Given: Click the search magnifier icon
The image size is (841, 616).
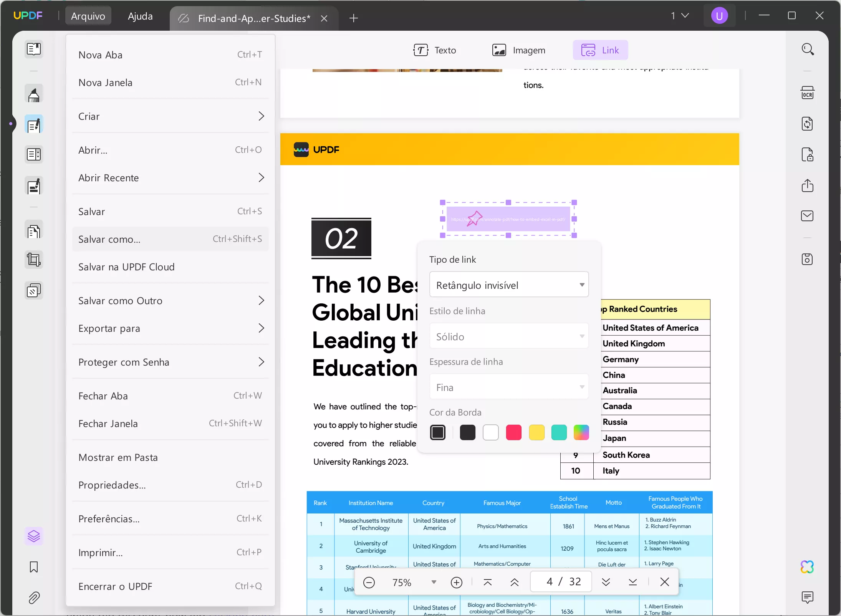Looking at the screenshot, I should click(807, 50).
